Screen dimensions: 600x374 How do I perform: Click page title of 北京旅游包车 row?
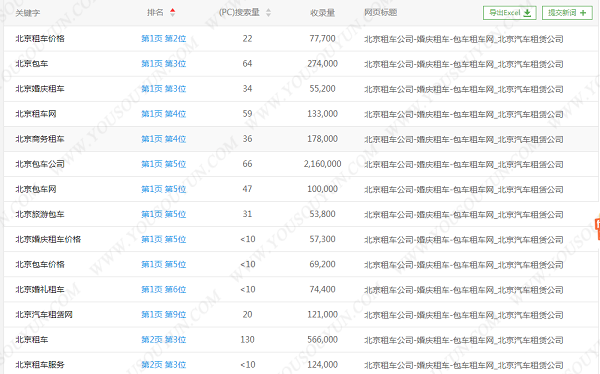(x=463, y=214)
